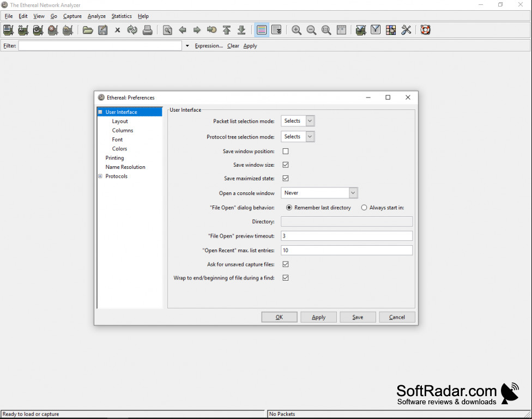Click the Go to packet number icon
532x419 pixels.
212,30
